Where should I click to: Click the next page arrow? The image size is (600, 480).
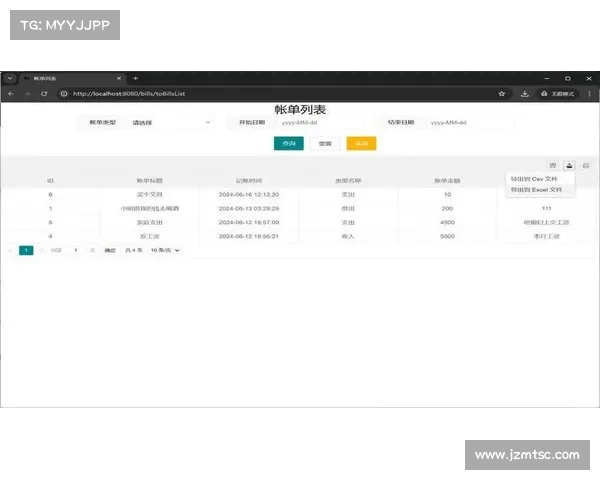click(41, 250)
